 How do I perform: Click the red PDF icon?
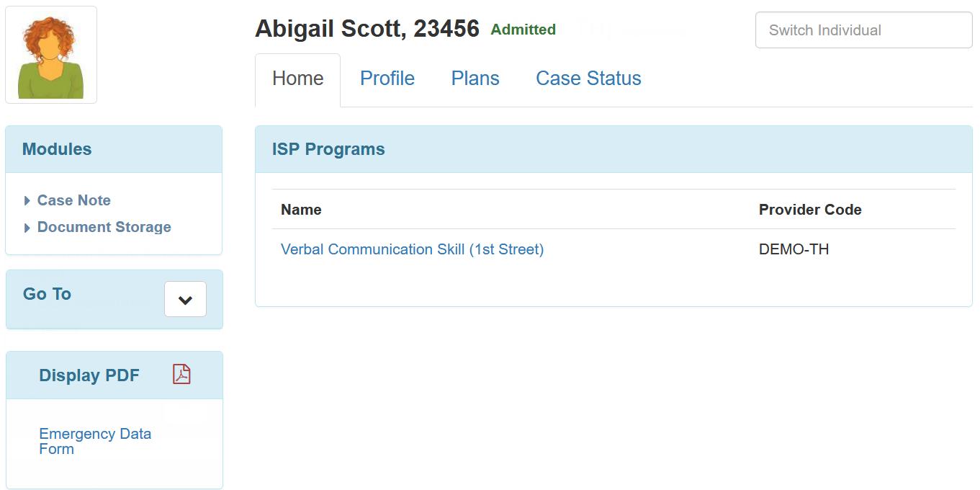(181, 374)
